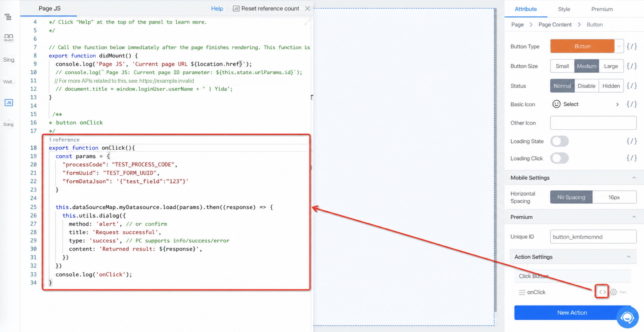Turn on the Loading Click switch

tap(559, 158)
